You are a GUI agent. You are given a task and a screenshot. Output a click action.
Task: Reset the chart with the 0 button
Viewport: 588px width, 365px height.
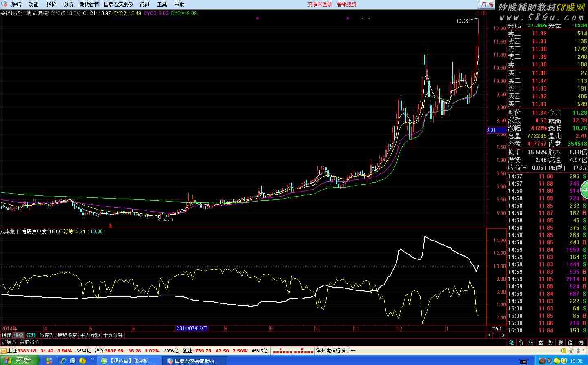coord(503,335)
